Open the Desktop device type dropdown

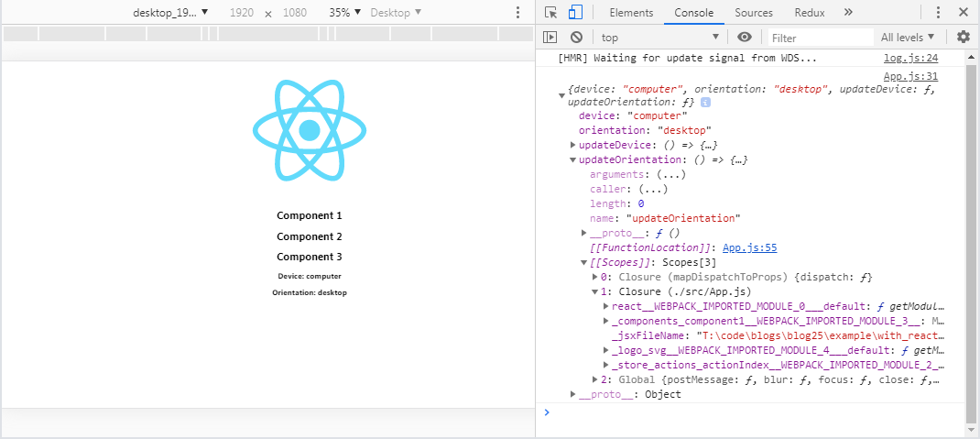click(x=396, y=13)
